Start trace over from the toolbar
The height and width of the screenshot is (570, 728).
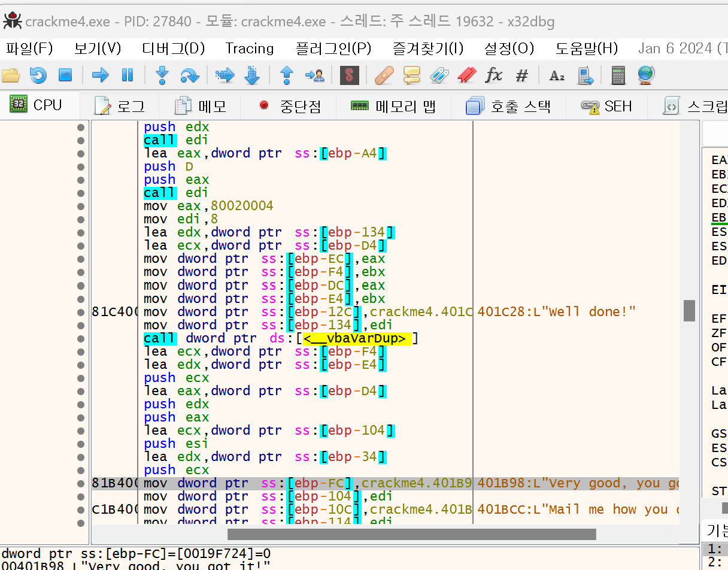coord(252,75)
